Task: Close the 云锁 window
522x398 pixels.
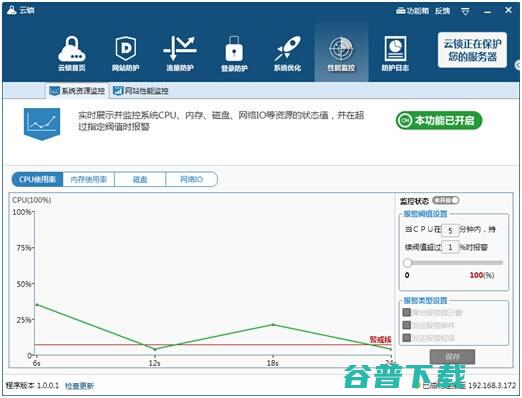Action: point(508,10)
